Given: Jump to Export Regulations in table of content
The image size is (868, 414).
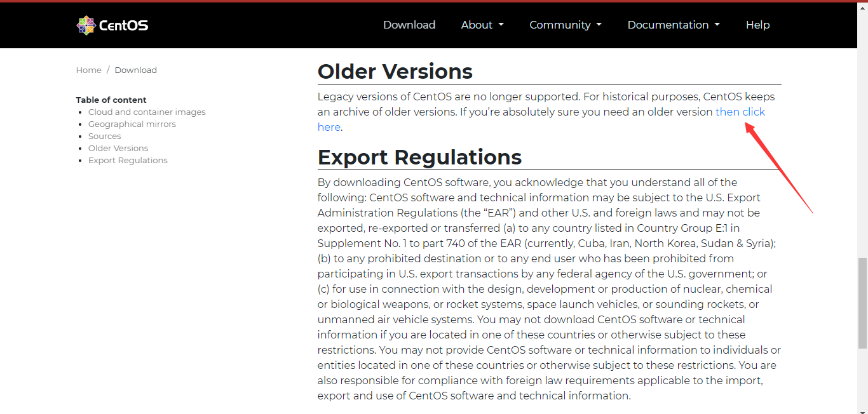Looking at the screenshot, I should (128, 160).
